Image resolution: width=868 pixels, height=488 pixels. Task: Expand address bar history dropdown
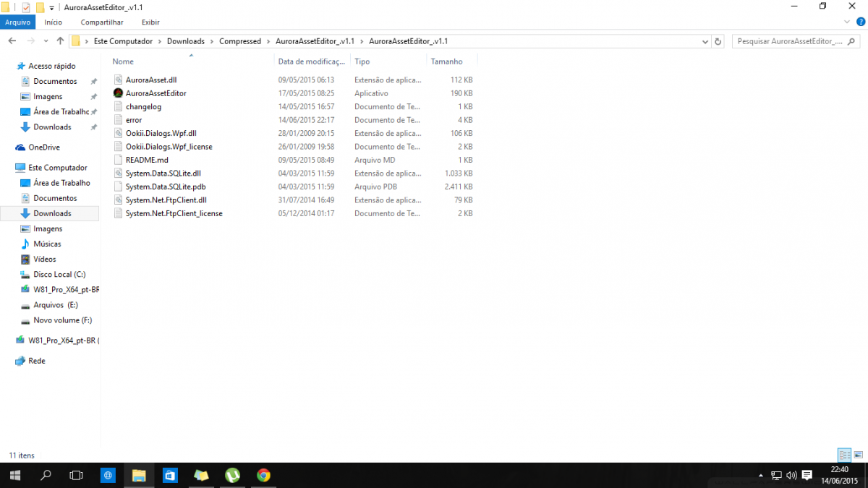(x=705, y=41)
